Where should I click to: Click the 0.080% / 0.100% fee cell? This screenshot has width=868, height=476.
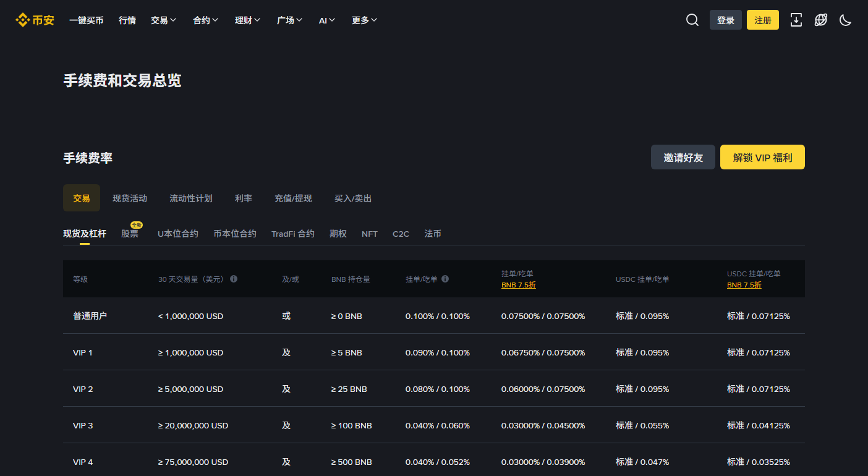click(438, 389)
